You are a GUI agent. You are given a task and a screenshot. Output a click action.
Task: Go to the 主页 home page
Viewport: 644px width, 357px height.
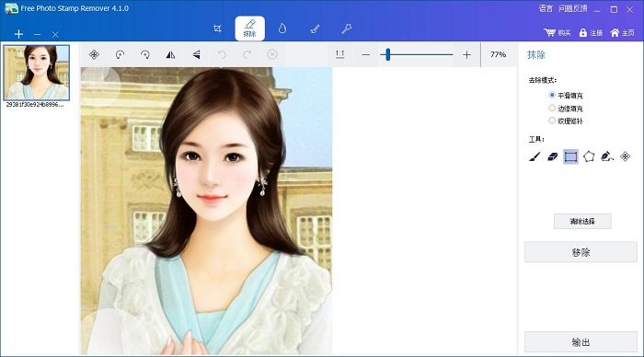(x=622, y=32)
